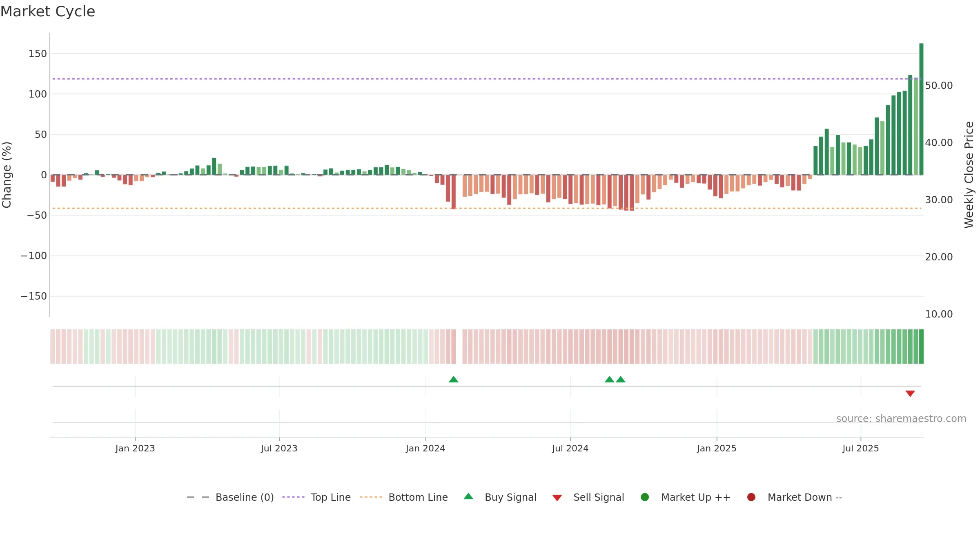This screenshot has height=551, width=980.
Task: Click the 150 tick on the change axis
Action: pos(38,53)
